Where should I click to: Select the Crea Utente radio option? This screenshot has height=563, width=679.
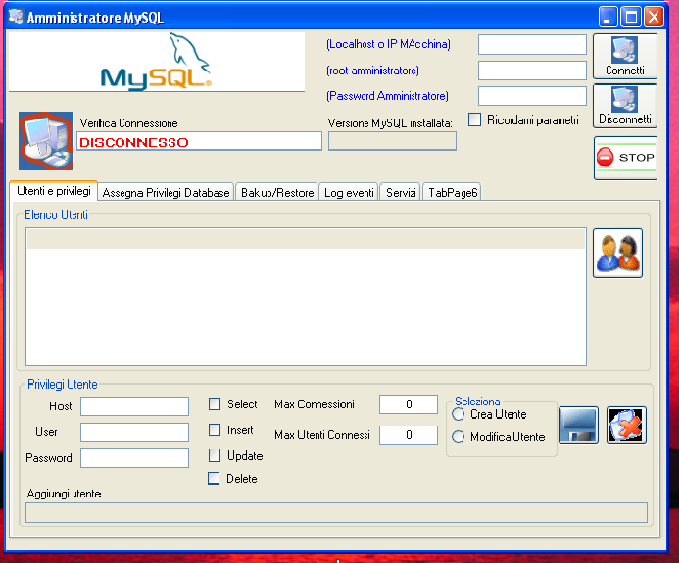pyautogui.click(x=458, y=414)
